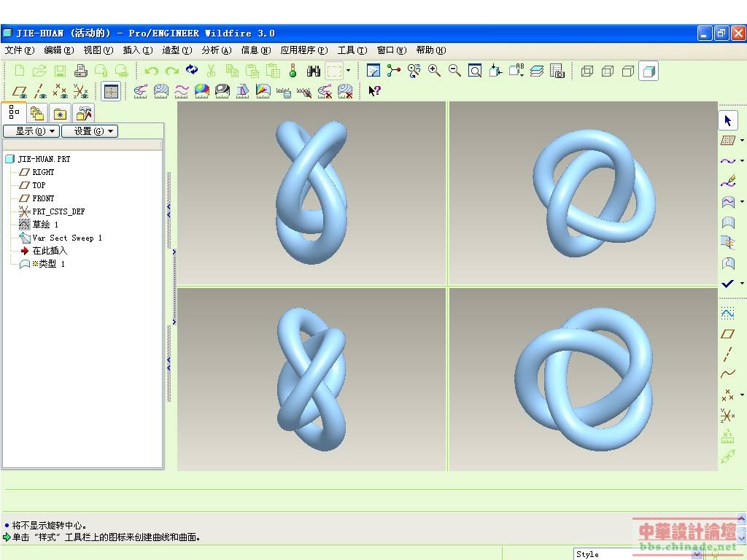Open the 设置(G) dropdown

coord(90,131)
